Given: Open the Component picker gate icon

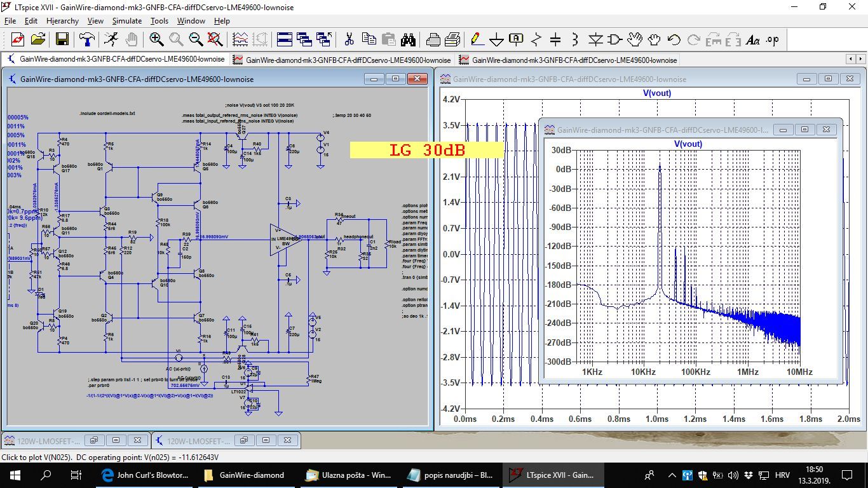Looking at the screenshot, I should click(x=615, y=39).
